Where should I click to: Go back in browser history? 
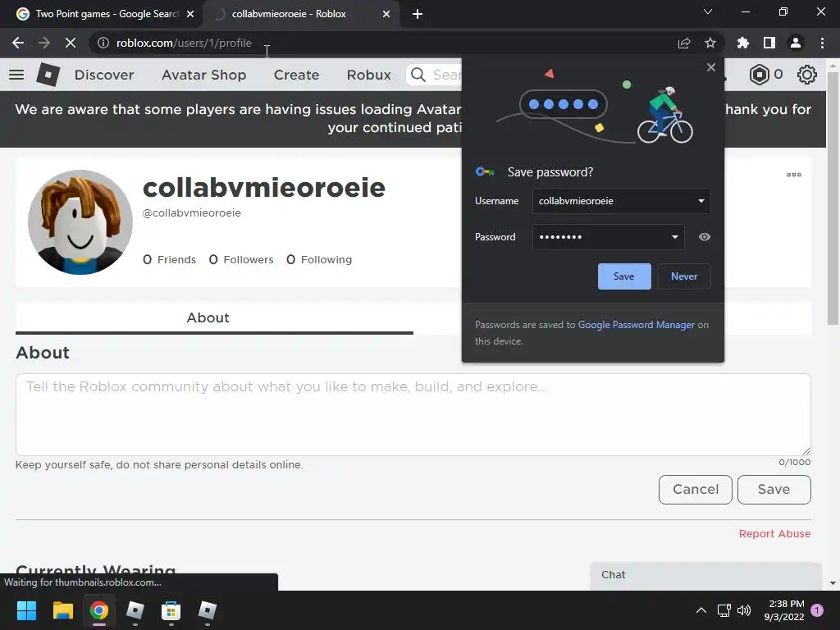(18, 43)
